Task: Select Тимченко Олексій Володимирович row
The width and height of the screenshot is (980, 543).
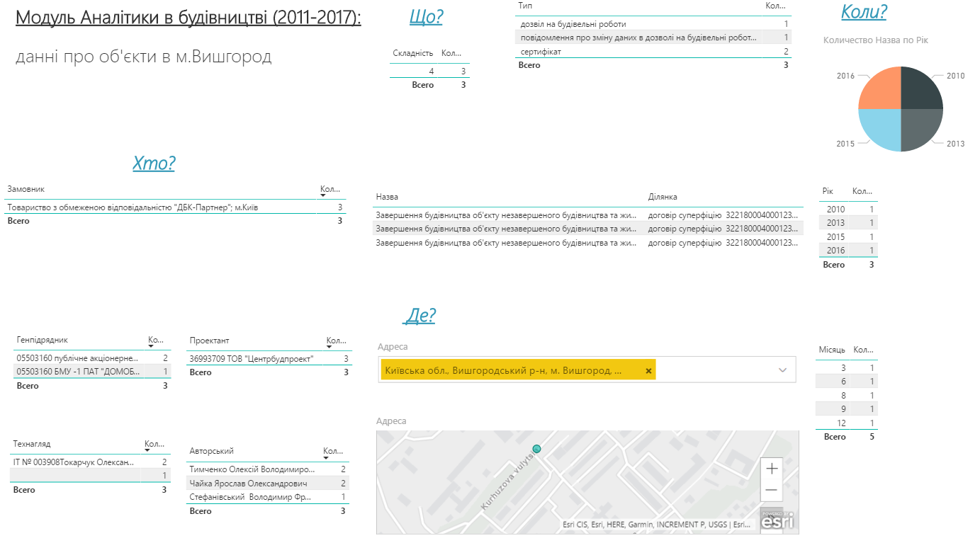Action: pyautogui.click(x=268, y=469)
